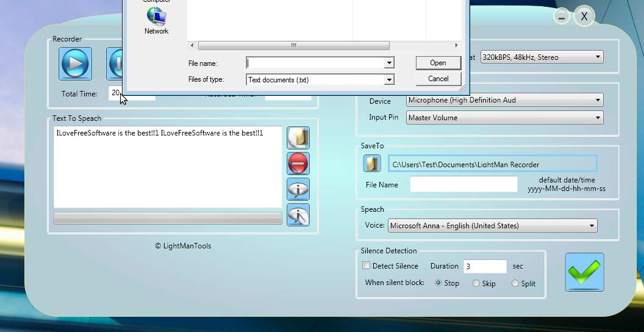The height and width of the screenshot is (332, 644).
Task: Open the Voice Microsoft Anna dropdown
Action: pos(492,226)
